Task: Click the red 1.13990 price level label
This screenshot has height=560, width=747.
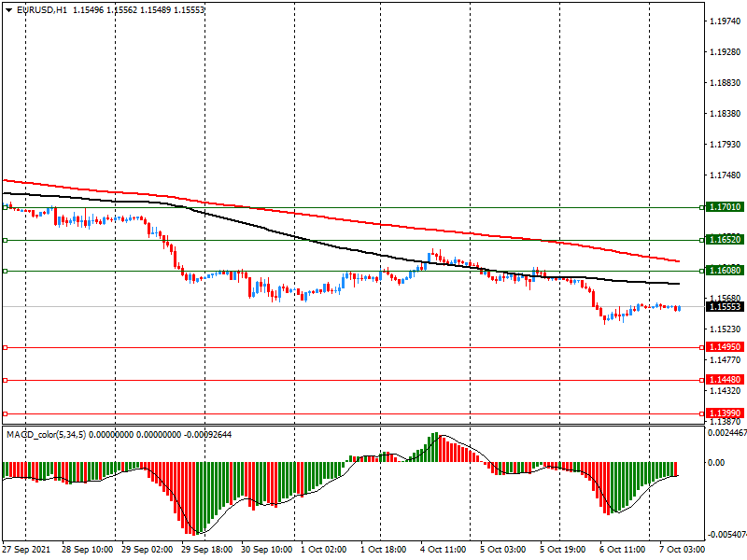Action: 726,413
